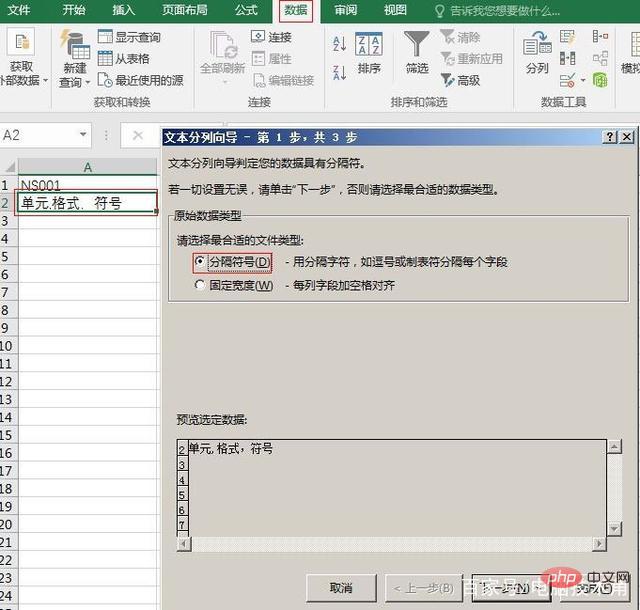Click the 属性 icon in the 连接 group
The height and width of the screenshot is (610, 640).
tap(258, 59)
